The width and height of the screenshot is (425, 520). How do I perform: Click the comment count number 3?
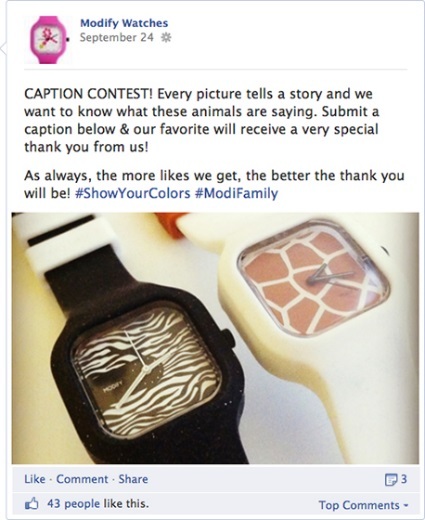(404, 479)
